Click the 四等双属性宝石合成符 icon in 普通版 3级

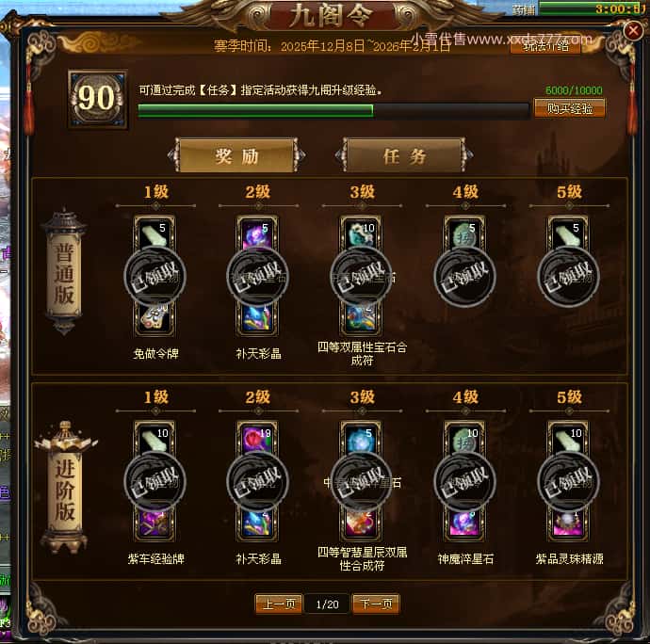[x=361, y=318]
